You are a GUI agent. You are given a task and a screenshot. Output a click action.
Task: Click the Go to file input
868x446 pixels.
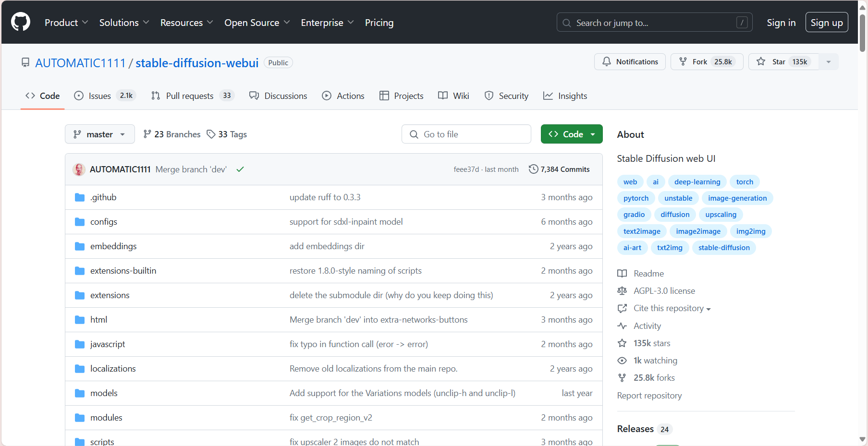click(x=466, y=134)
